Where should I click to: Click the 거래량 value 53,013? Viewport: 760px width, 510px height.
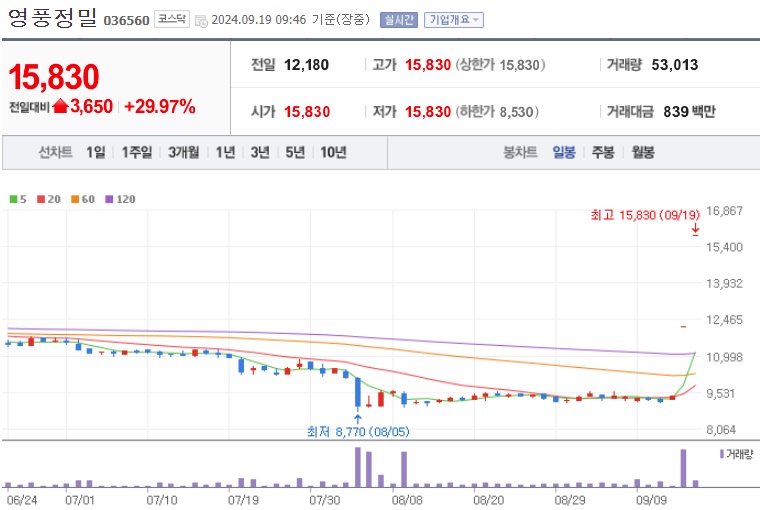click(x=675, y=64)
